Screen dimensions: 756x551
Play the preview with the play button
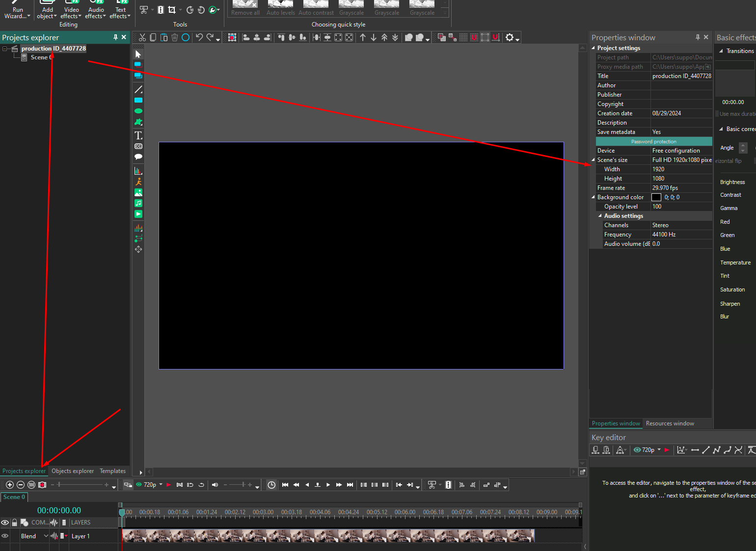click(x=328, y=485)
